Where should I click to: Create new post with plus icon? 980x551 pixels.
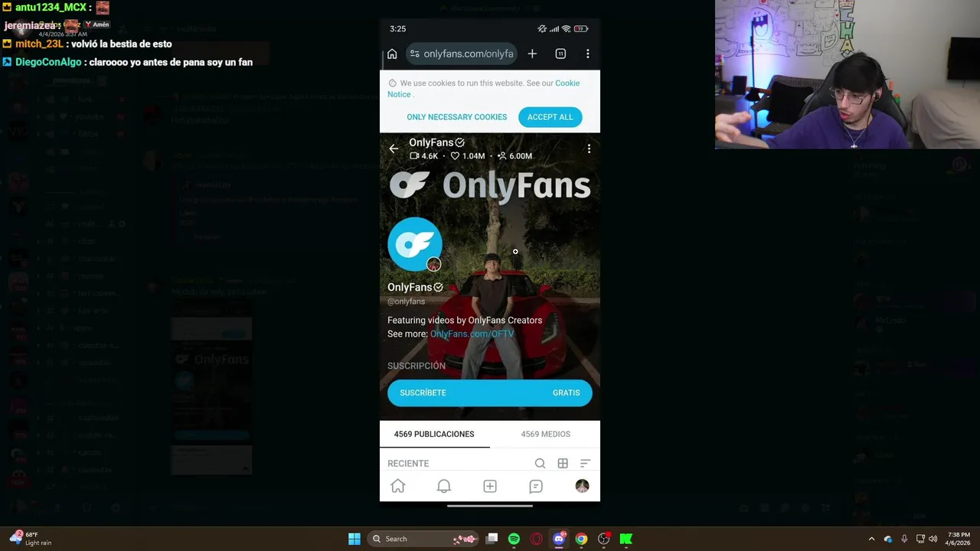pyautogui.click(x=490, y=486)
